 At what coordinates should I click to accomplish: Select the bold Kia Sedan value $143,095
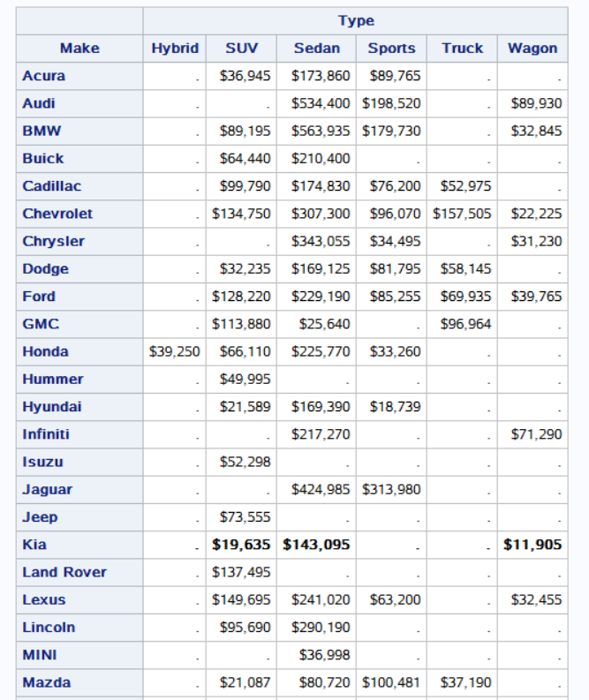tap(316, 545)
